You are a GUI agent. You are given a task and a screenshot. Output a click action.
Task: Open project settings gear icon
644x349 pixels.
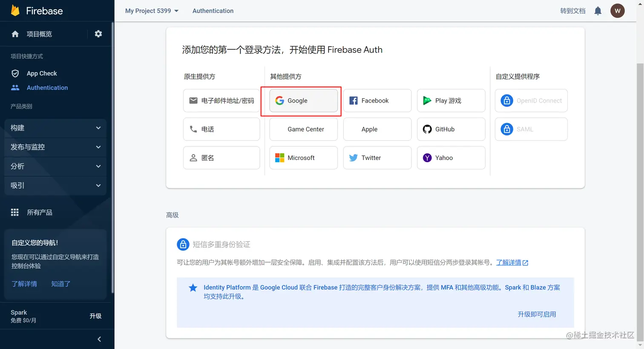click(98, 34)
